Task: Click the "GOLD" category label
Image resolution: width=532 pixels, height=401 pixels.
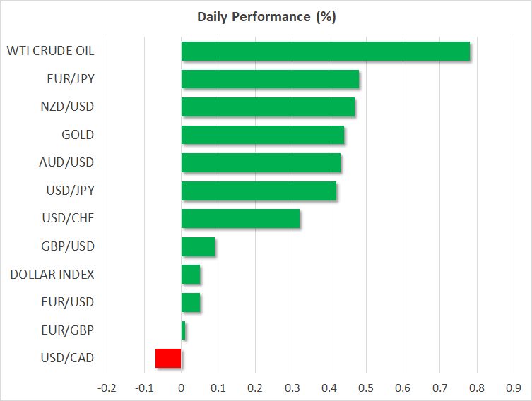Action: click(78, 135)
